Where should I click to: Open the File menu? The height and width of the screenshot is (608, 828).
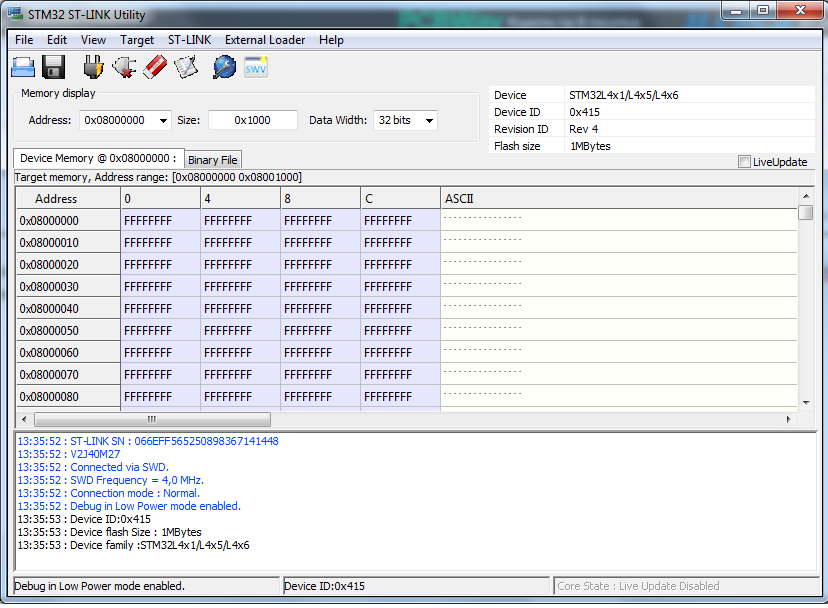24,40
